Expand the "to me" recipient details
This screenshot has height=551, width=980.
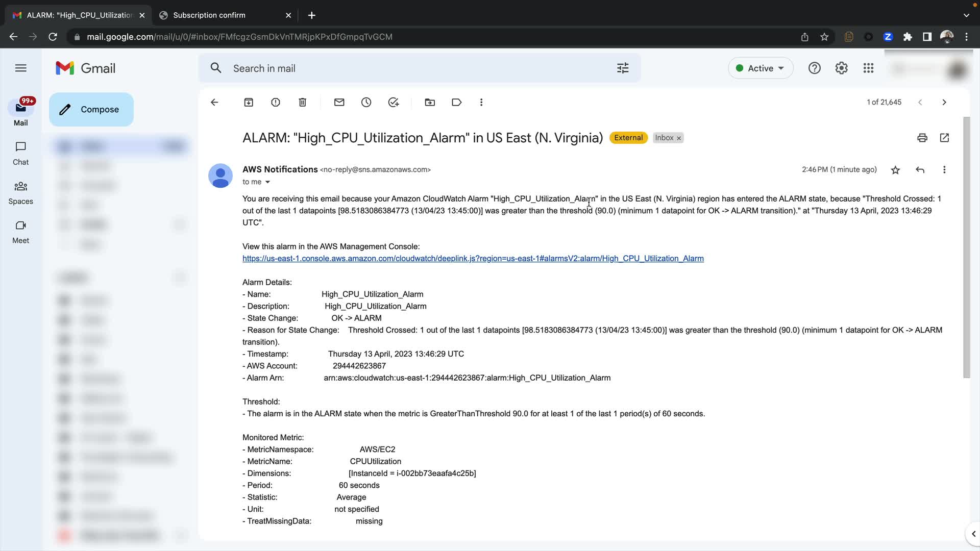tap(267, 182)
